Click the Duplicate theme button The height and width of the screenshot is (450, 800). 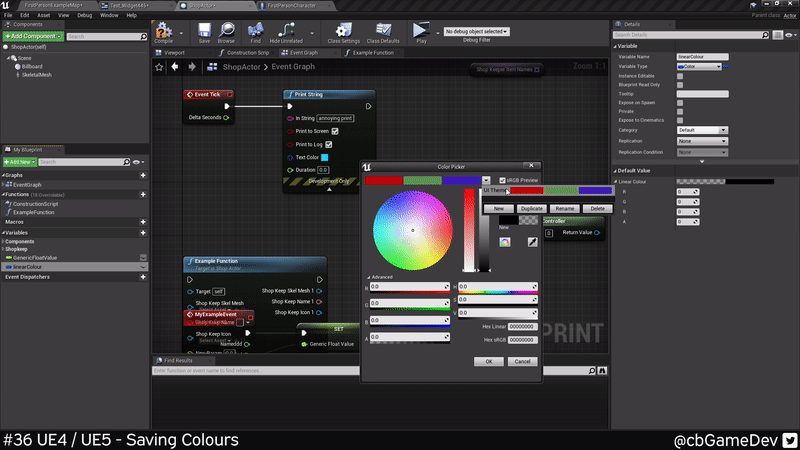[532, 208]
